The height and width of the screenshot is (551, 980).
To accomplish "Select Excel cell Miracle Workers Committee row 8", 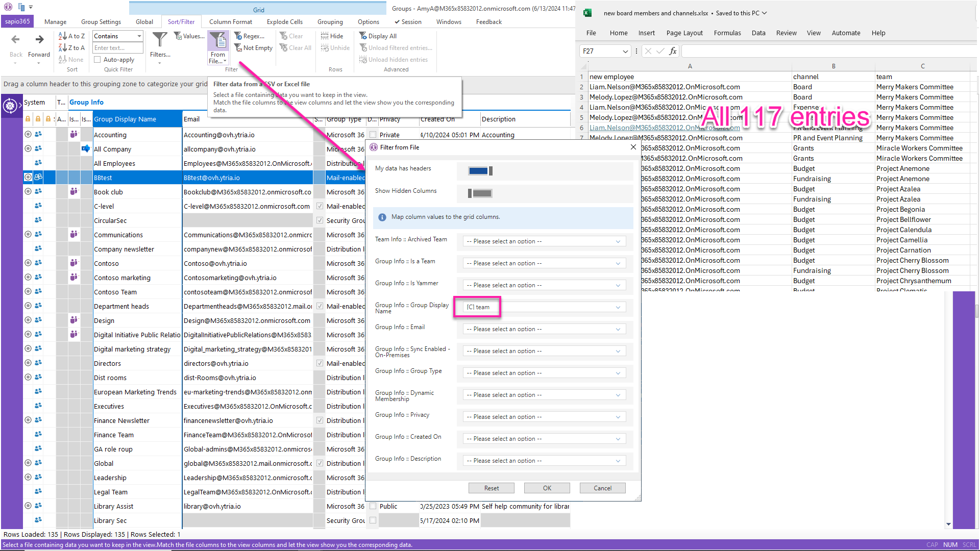I will (922, 148).
